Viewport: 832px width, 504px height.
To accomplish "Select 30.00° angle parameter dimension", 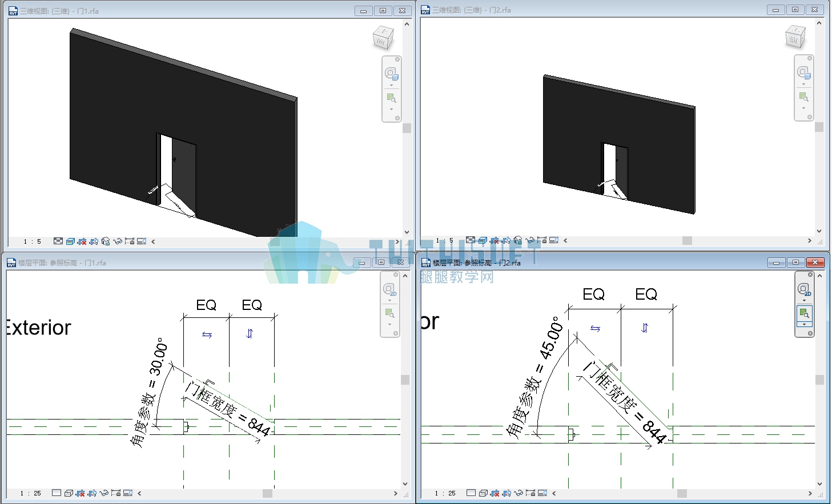I will 150,393.
